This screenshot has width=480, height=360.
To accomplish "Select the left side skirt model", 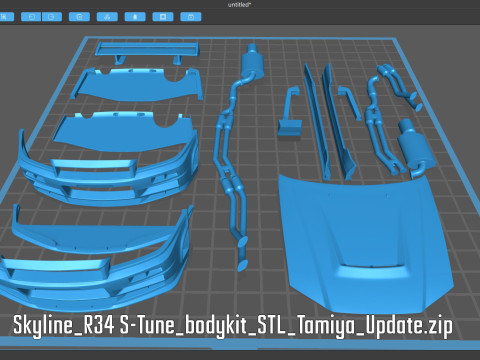I will pyautogui.click(x=317, y=122).
